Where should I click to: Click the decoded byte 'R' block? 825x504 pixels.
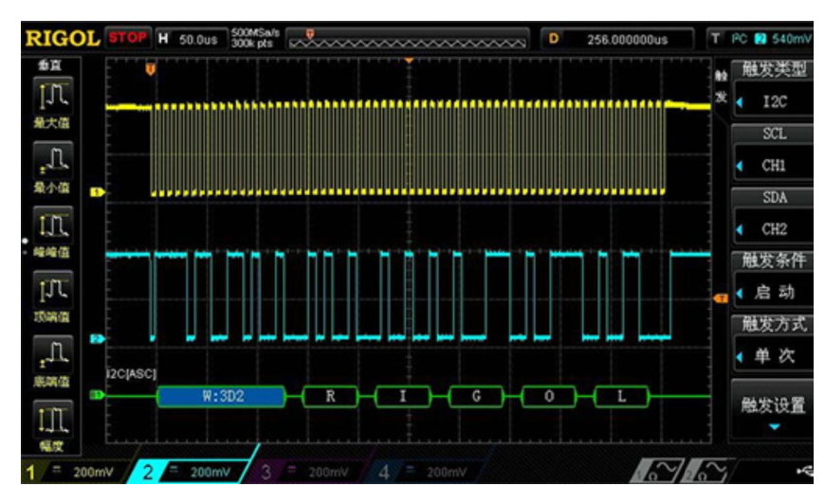(330, 396)
